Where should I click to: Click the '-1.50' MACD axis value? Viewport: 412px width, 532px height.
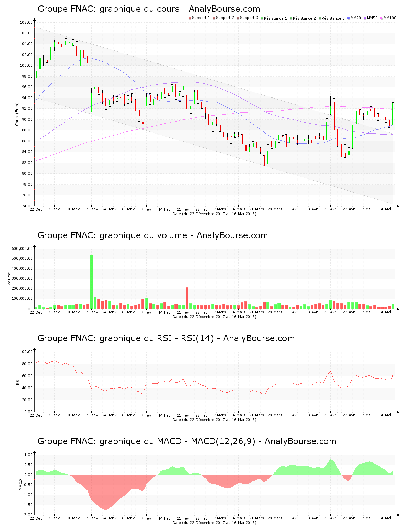[x=27, y=505]
